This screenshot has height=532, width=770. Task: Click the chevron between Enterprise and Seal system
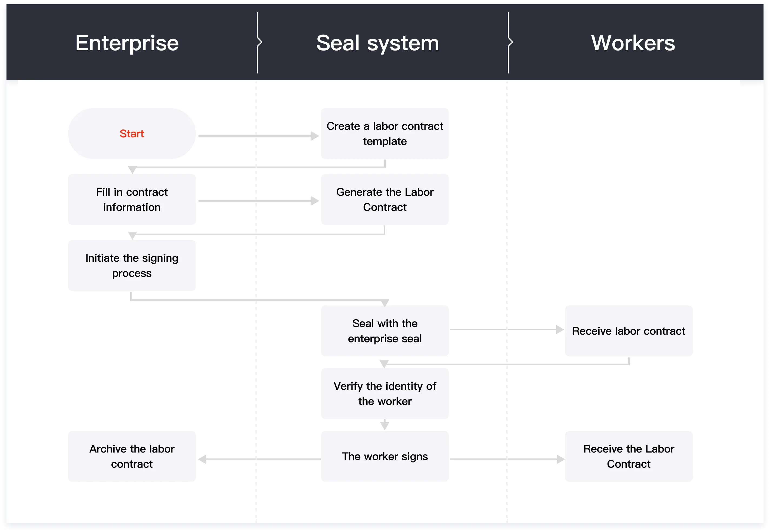pos(259,42)
